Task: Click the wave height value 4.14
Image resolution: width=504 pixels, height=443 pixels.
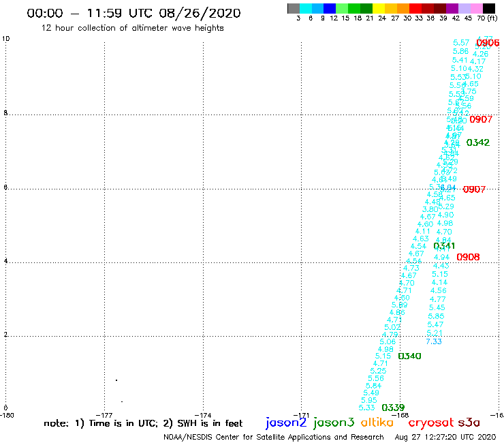Action: [x=439, y=282]
